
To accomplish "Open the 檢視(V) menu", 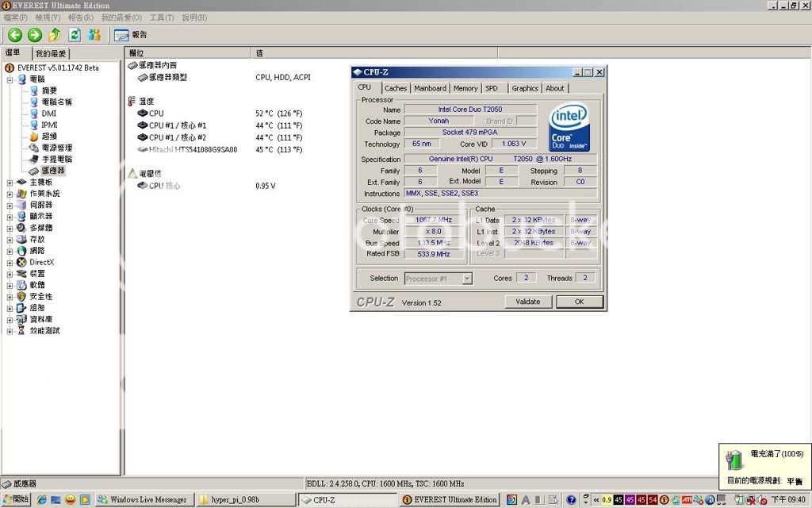I will point(48,17).
